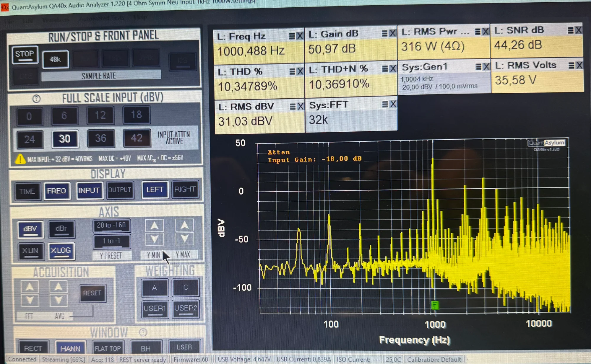Viewport: 591px width, 364px height.
Task: Open the L: THD+N % panel menu icon
Action: point(385,69)
